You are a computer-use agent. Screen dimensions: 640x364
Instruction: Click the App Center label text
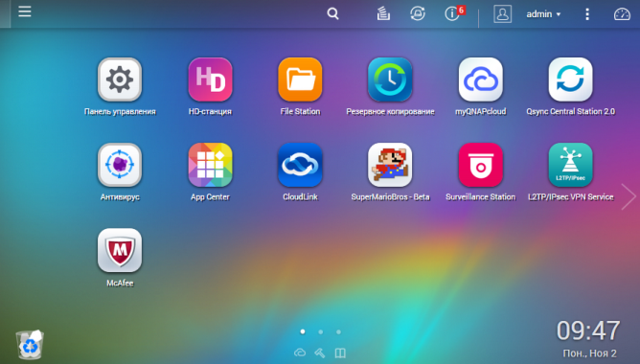tap(210, 197)
